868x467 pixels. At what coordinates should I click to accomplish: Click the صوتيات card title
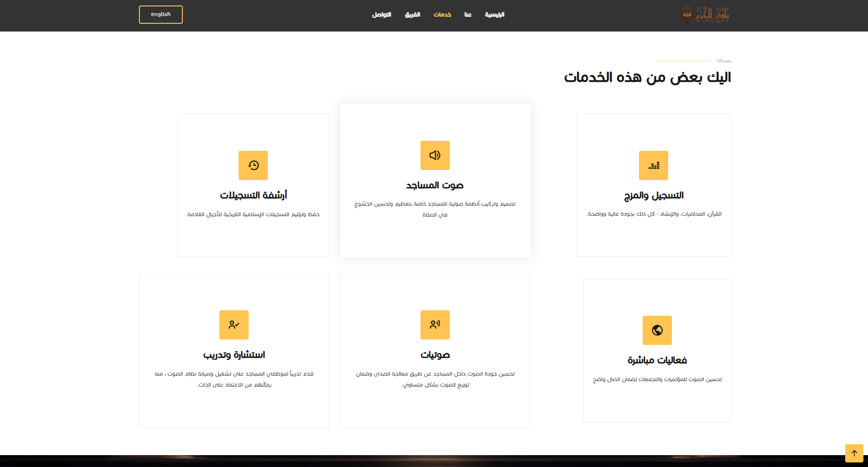coord(435,355)
